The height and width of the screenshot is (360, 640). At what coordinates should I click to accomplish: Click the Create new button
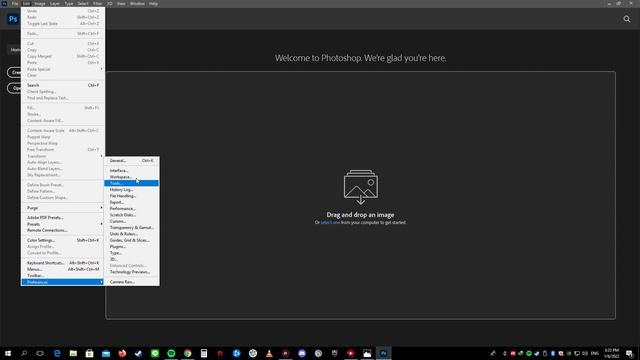pyautogui.click(x=14, y=72)
